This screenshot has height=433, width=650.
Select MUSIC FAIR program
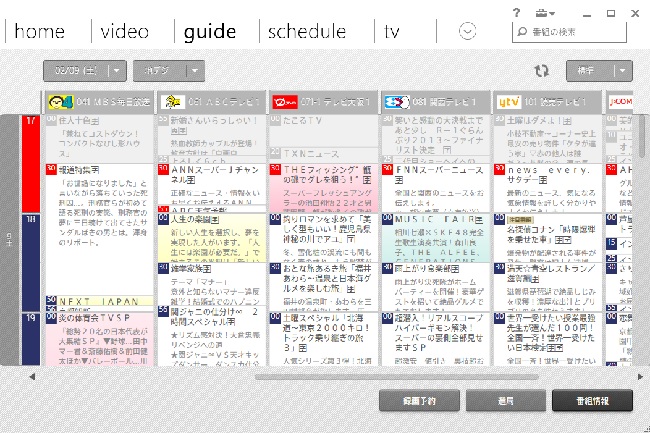click(x=435, y=238)
